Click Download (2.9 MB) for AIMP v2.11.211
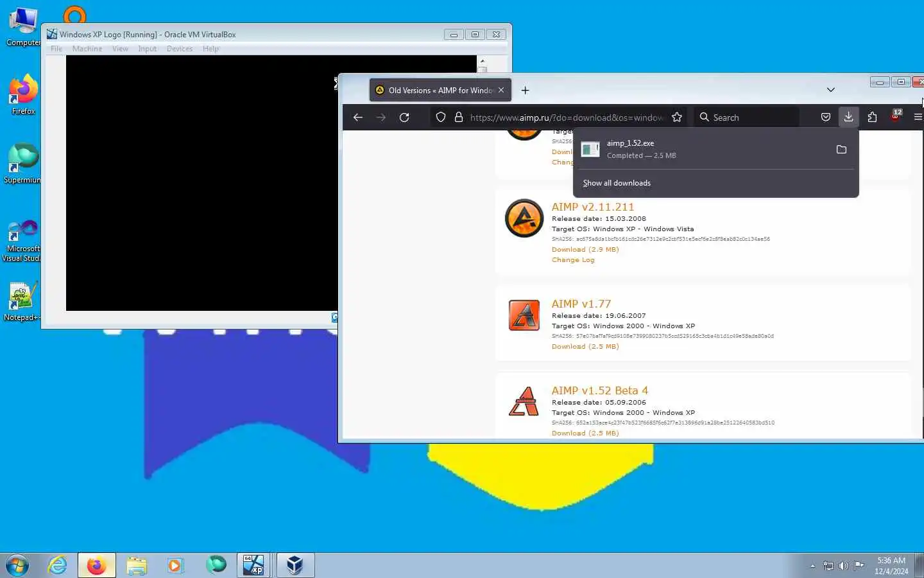This screenshot has width=924, height=578. (585, 249)
